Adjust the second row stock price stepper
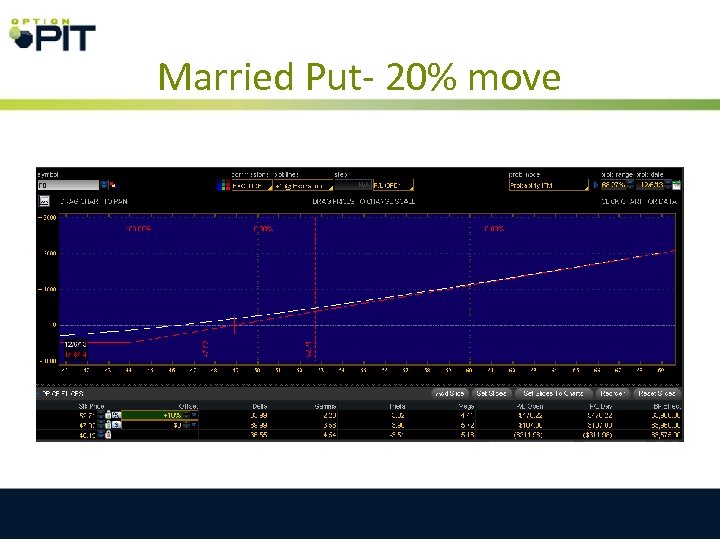The image size is (720, 540). [101, 425]
